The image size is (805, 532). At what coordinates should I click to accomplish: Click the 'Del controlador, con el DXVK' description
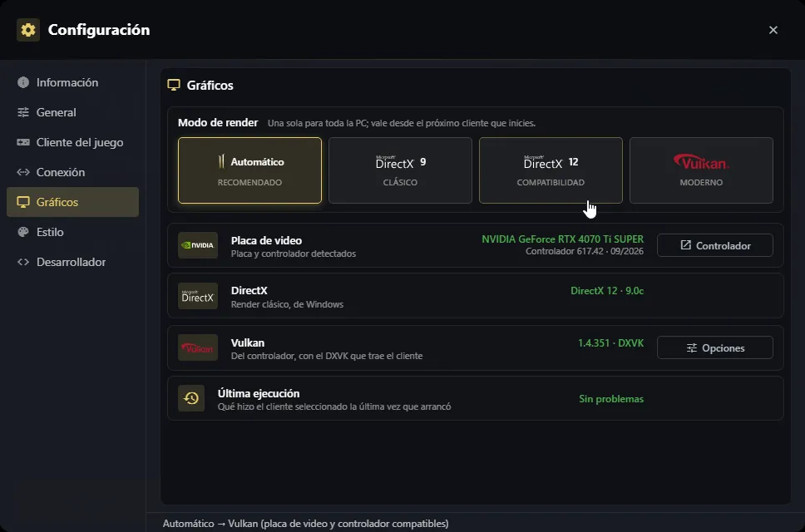tap(327, 356)
